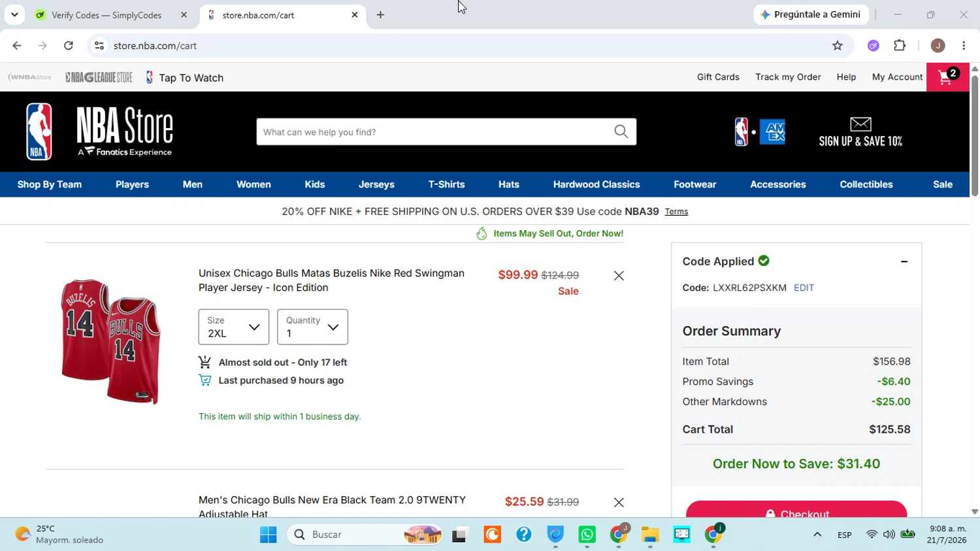Click the Tap To Watch link

click(184, 78)
